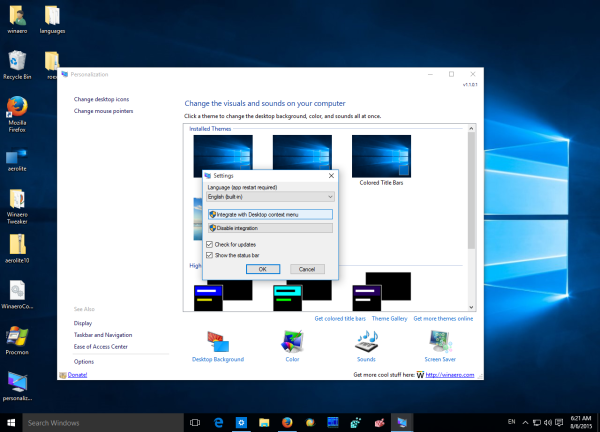Click the Disable integration button
Image resolution: width=600 pixels, height=432 pixels.
271,228
